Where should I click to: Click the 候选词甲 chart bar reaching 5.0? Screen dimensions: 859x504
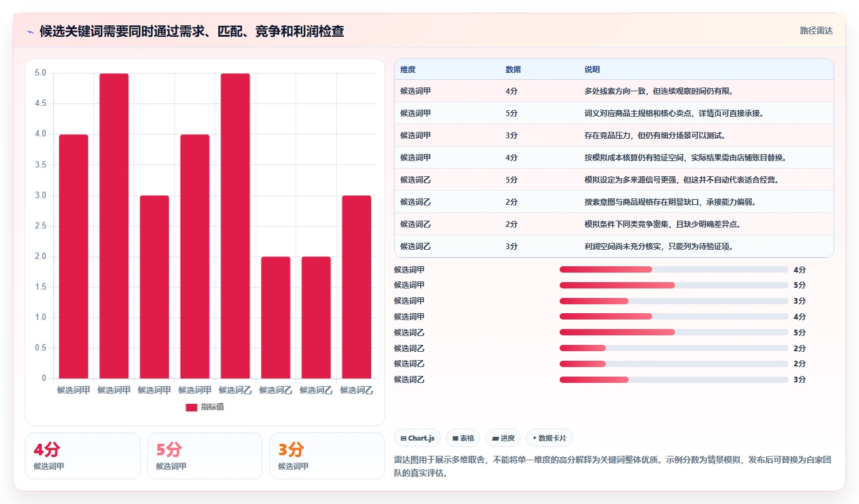(x=114, y=226)
